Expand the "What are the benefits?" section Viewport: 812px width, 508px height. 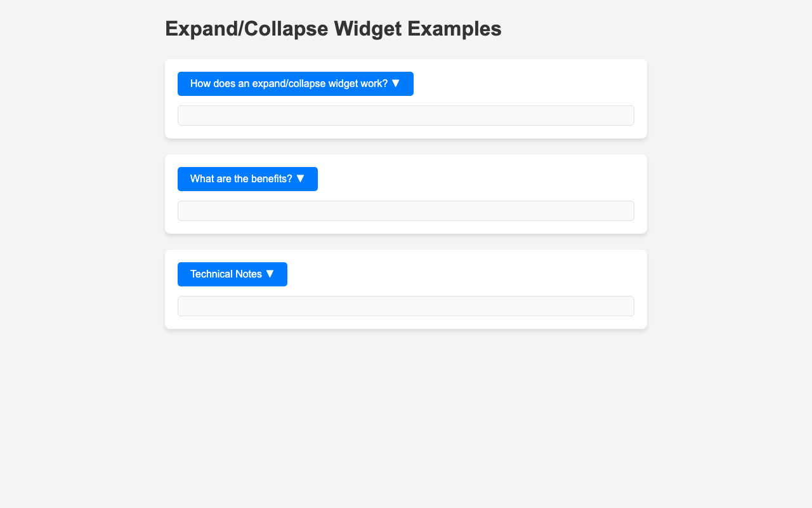coord(247,178)
